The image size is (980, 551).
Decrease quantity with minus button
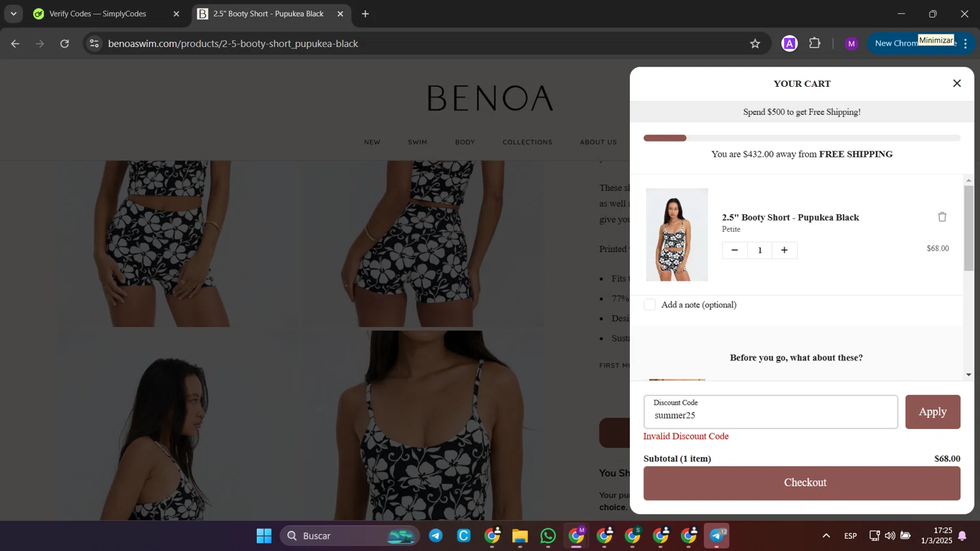click(734, 250)
